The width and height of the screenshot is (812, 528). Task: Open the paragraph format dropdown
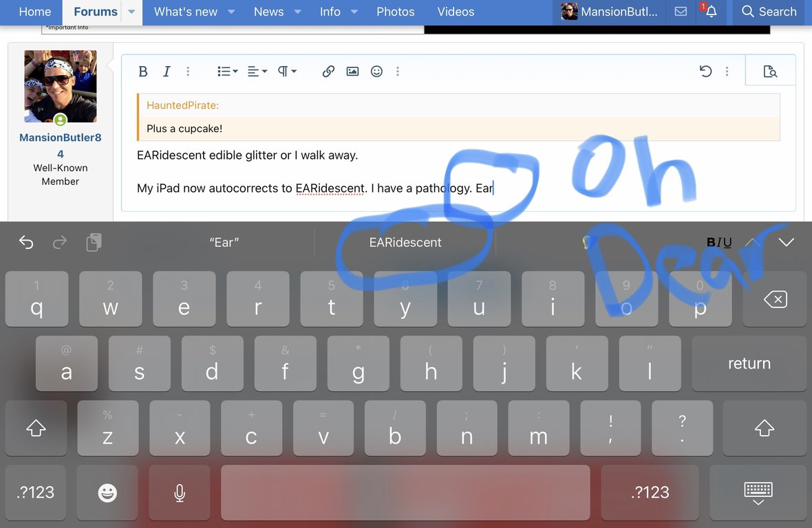click(x=286, y=71)
